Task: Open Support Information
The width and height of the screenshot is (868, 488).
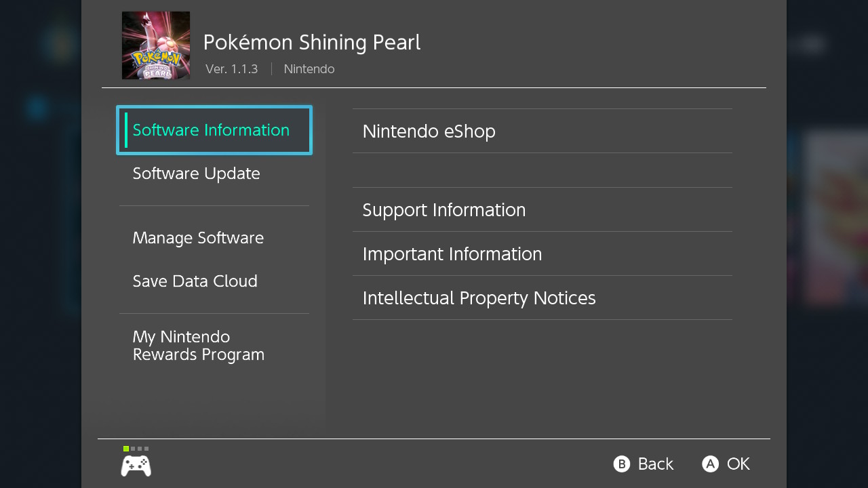Action: click(x=542, y=209)
